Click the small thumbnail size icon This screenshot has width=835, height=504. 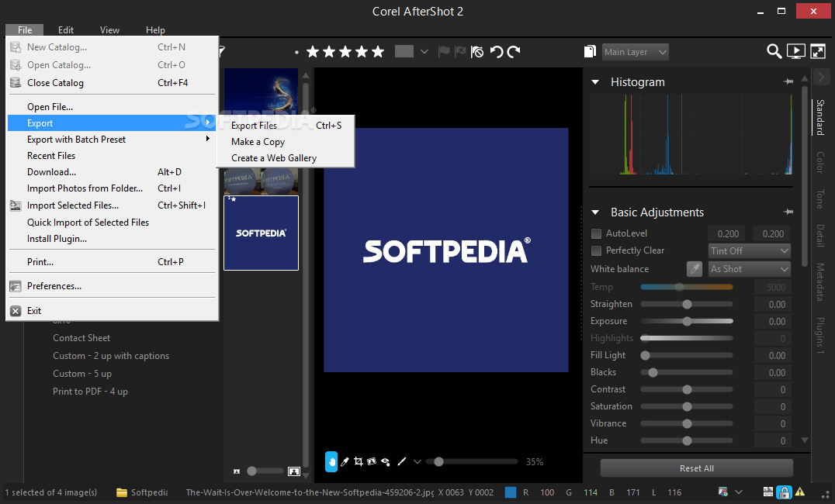pos(237,471)
